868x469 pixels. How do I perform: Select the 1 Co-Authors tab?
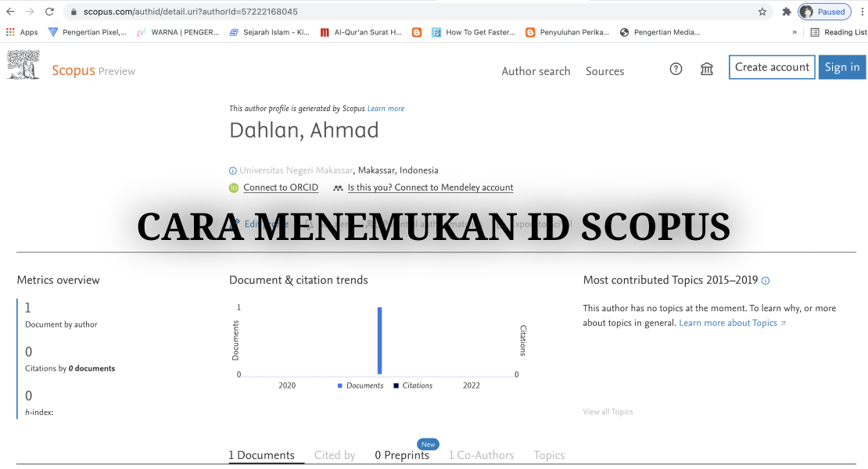[x=481, y=455]
